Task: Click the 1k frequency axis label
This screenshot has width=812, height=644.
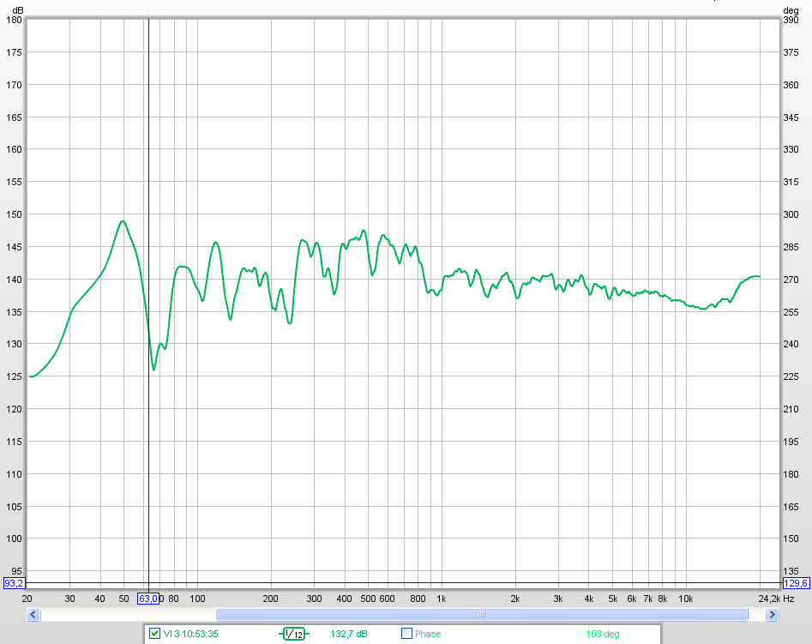Action: [442, 599]
